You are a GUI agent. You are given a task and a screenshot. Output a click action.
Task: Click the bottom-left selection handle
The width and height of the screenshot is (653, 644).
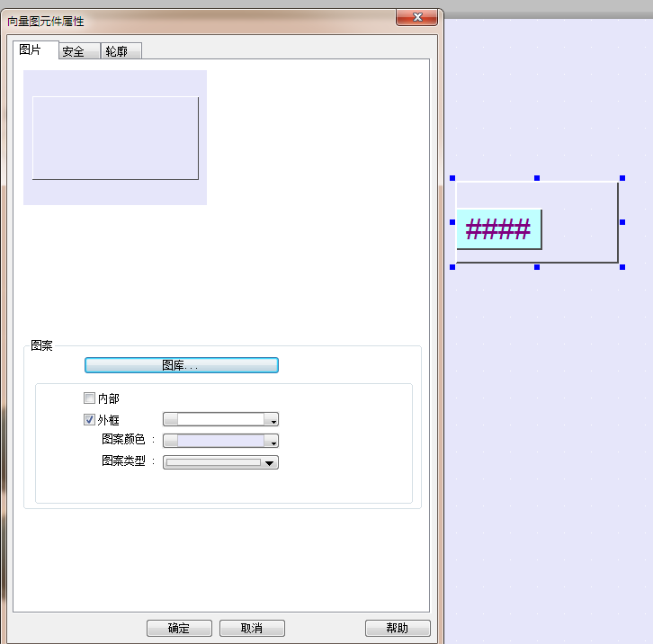coord(452,267)
